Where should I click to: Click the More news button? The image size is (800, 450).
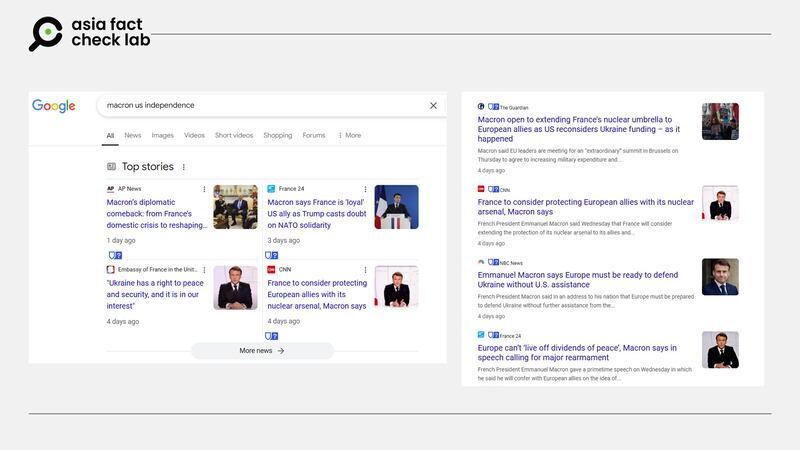click(262, 351)
